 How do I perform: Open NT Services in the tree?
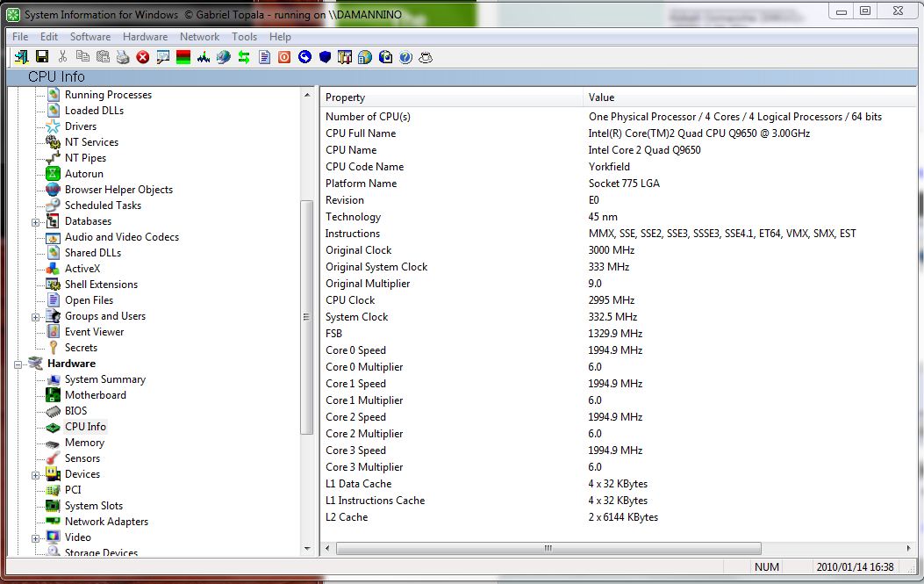tap(91, 142)
